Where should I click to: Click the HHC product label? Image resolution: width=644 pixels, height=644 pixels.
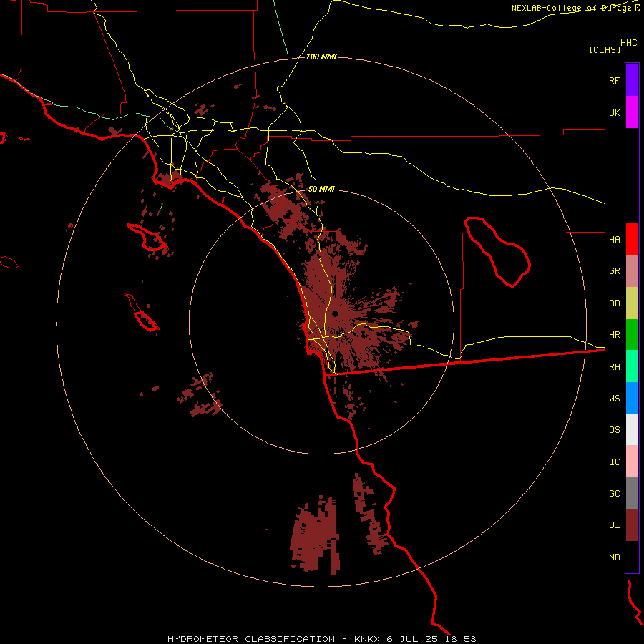coord(628,43)
